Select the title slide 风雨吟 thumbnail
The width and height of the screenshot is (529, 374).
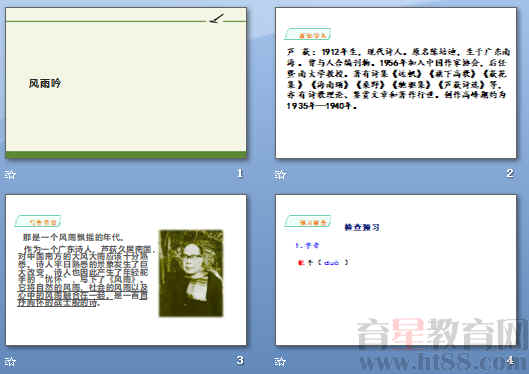click(126, 83)
